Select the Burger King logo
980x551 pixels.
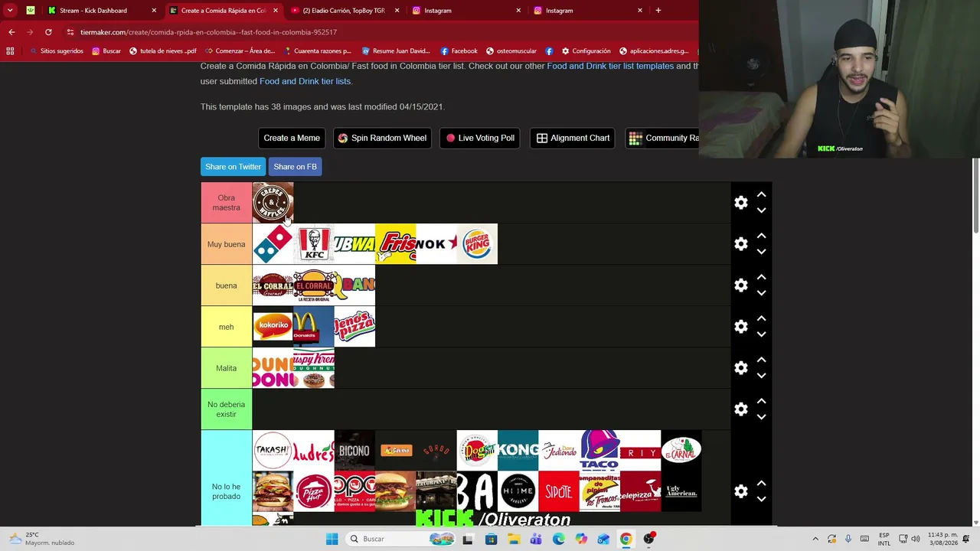click(x=477, y=244)
